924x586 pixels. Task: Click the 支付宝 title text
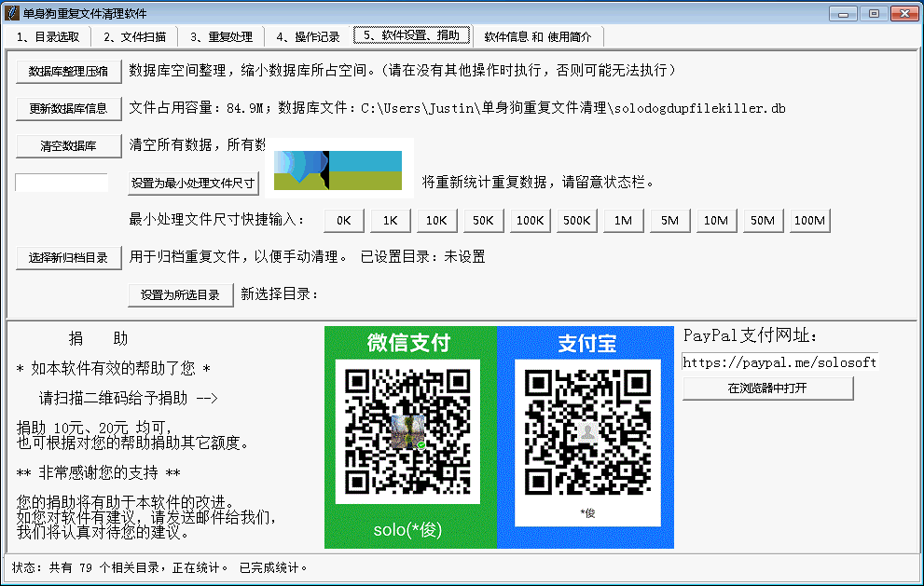coord(586,343)
